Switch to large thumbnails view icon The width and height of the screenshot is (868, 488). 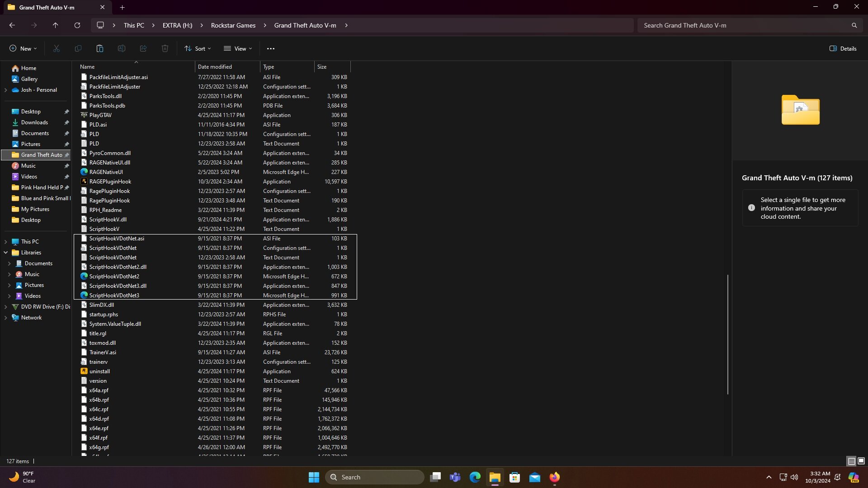click(x=861, y=461)
